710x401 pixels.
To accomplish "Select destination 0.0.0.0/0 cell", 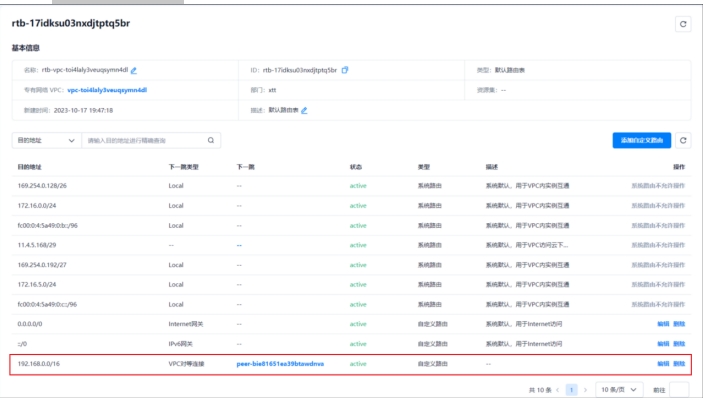I will [x=30, y=324].
